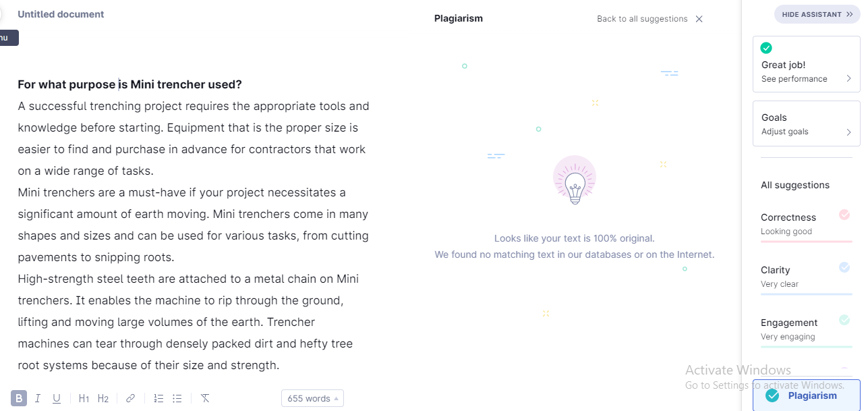Select the Correctness suggestions category
The height and width of the screenshot is (411, 868).
coord(805,224)
